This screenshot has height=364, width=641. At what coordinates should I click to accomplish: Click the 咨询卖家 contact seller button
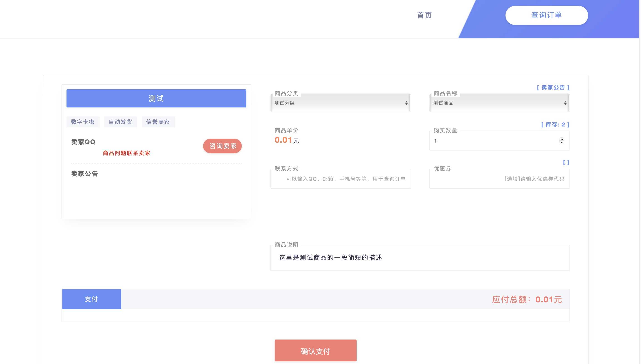coord(222,146)
